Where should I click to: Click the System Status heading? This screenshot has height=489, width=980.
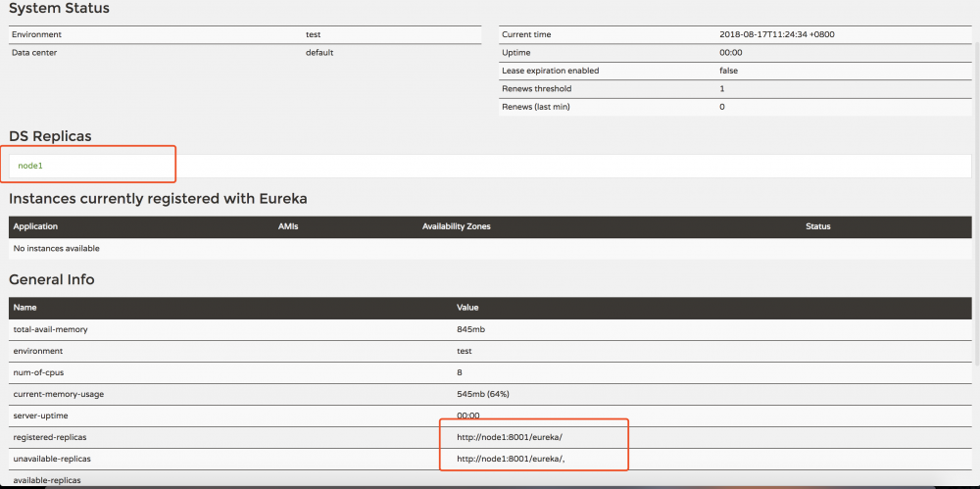(x=59, y=8)
